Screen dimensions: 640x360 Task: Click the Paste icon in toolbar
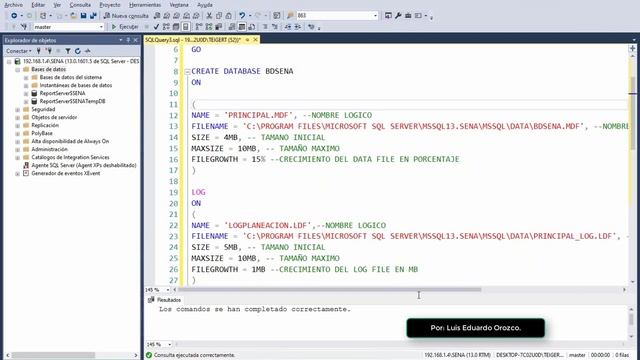tap(229, 16)
